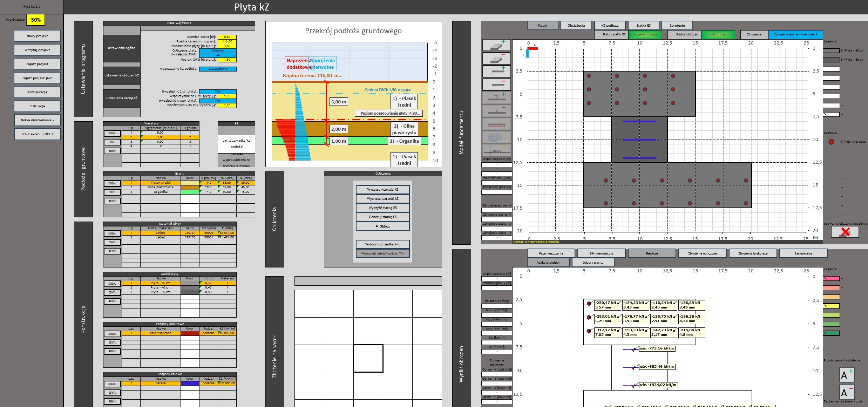Toggle 'Uwzględnić ZWG' TAK field
Screen dimensions: 868x407
coord(218,55)
